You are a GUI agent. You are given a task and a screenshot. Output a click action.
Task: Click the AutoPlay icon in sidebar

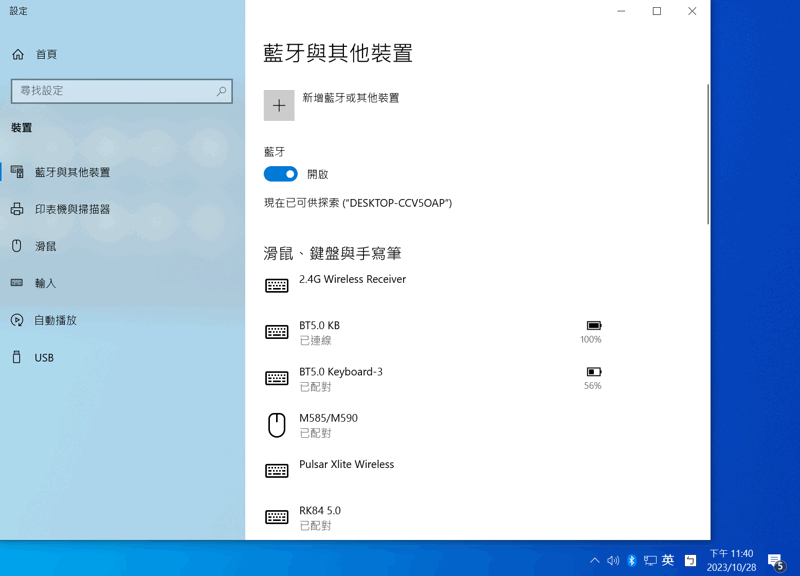coord(17,320)
